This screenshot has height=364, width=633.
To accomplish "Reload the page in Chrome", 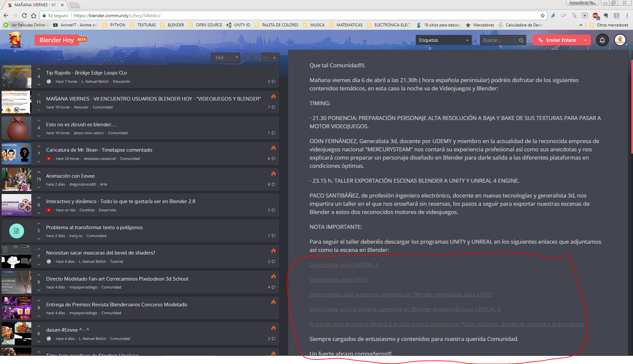I will (24, 15).
